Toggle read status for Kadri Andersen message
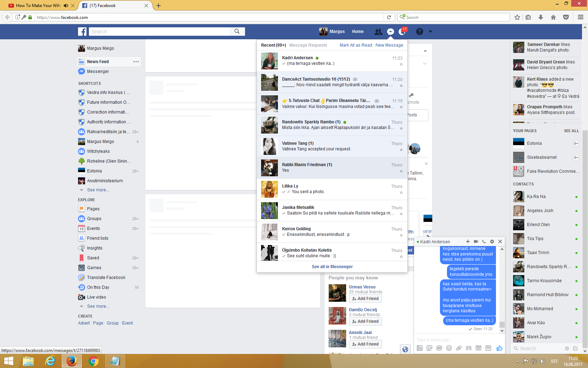The height and width of the screenshot is (368, 588). click(401, 64)
